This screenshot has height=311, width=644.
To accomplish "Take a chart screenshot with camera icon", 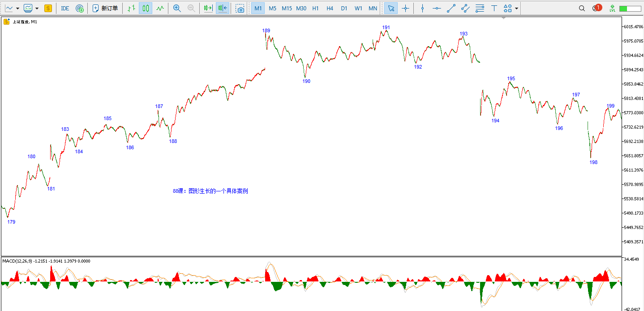I will 240,8.
